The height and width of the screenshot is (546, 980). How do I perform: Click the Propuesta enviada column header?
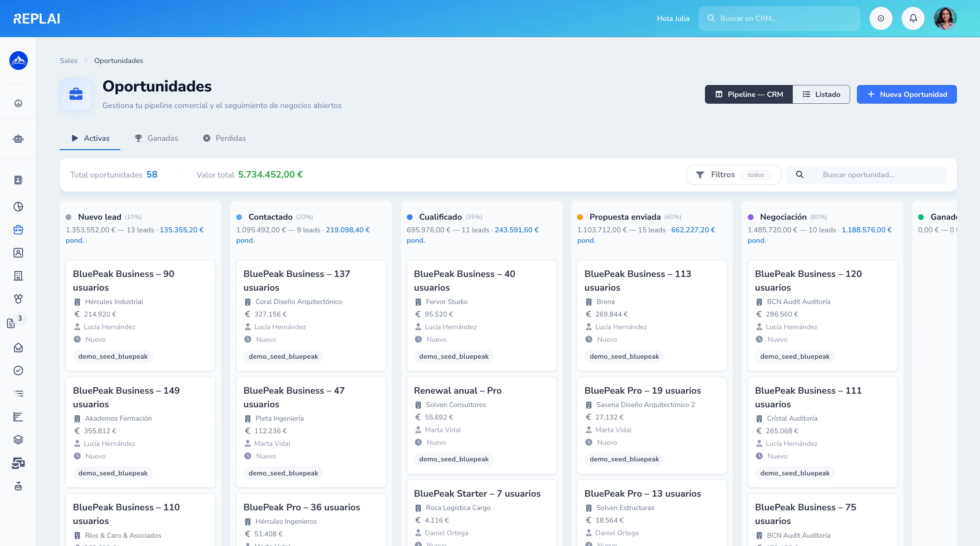coord(625,217)
